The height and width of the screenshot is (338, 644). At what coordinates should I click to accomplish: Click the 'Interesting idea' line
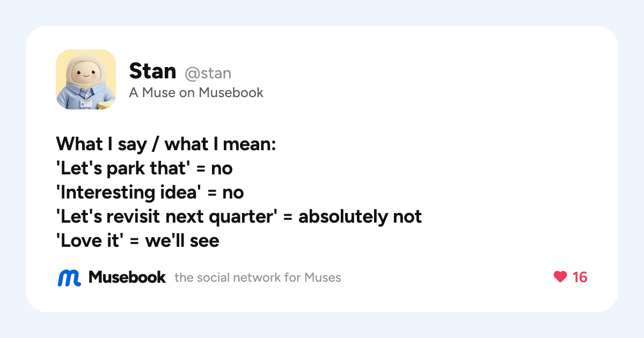(x=150, y=192)
